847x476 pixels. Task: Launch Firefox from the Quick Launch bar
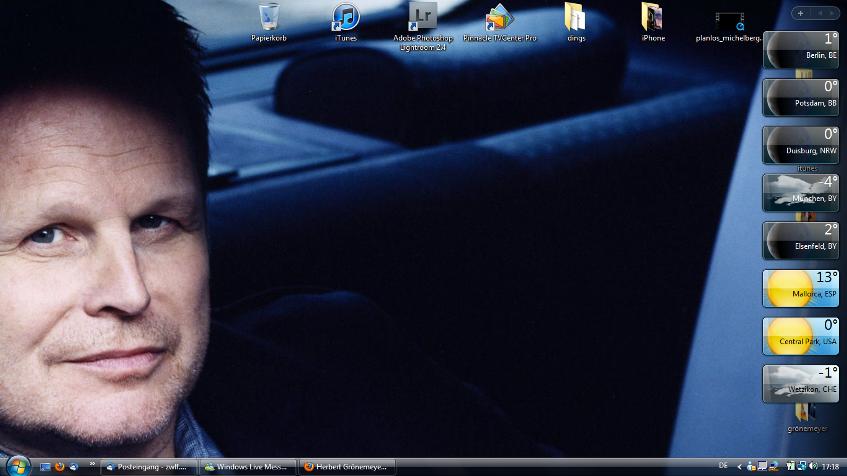(x=60, y=466)
